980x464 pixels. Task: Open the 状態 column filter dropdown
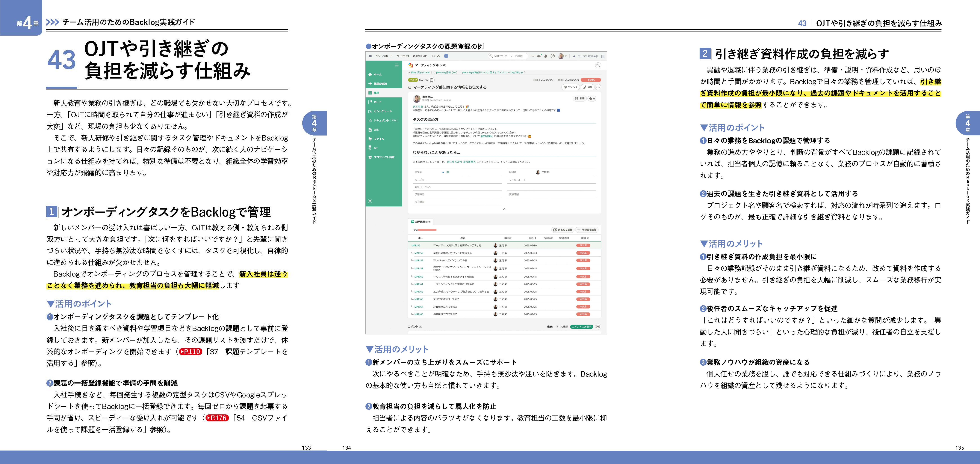pyautogui.click(x=588, y=238)
